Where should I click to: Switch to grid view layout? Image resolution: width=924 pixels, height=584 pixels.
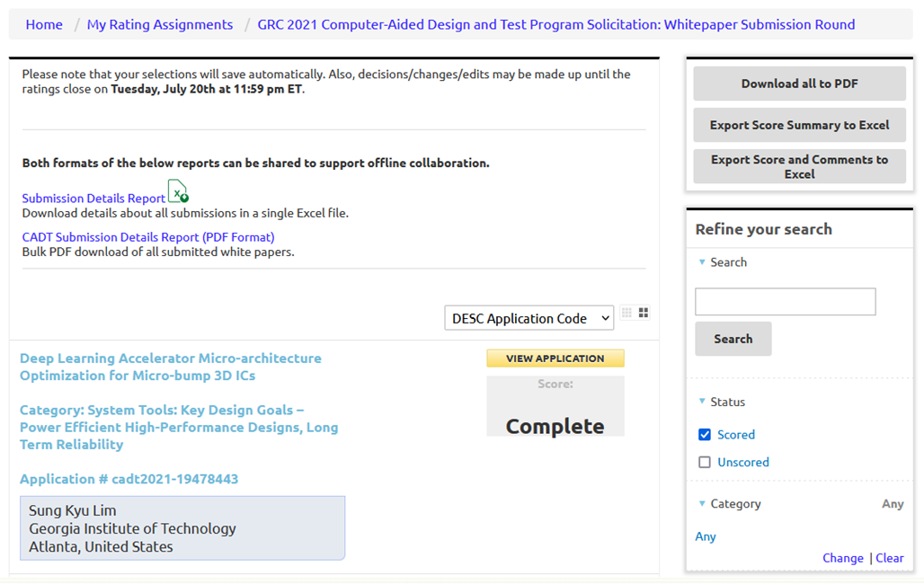point(643,313)
